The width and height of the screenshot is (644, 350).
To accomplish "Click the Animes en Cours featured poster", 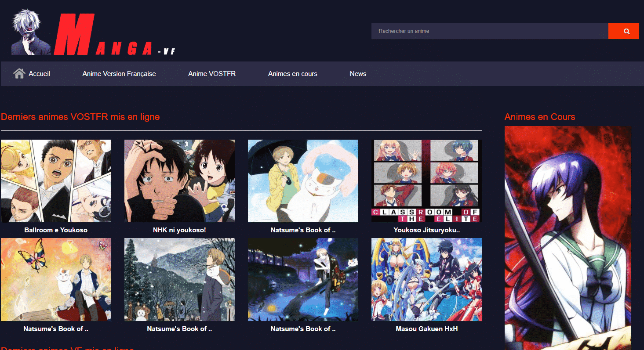I will click(568, 237).
